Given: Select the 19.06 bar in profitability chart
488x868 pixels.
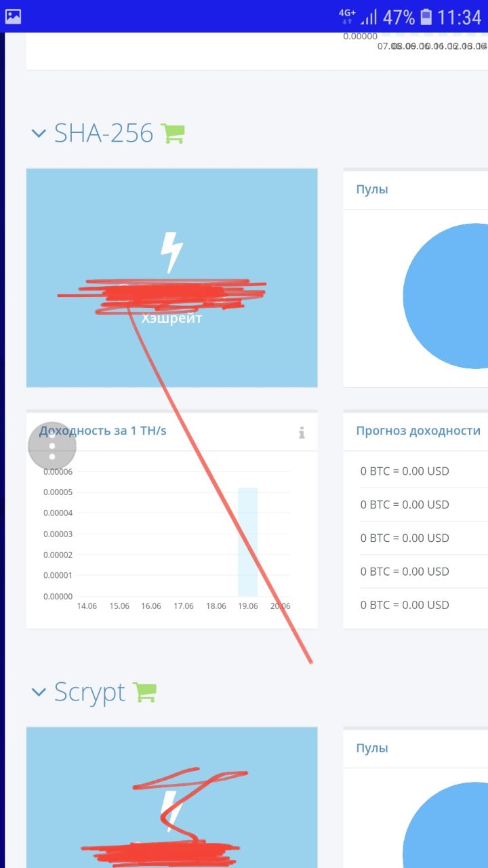Looking at the screenshot, I should point(247,542).
